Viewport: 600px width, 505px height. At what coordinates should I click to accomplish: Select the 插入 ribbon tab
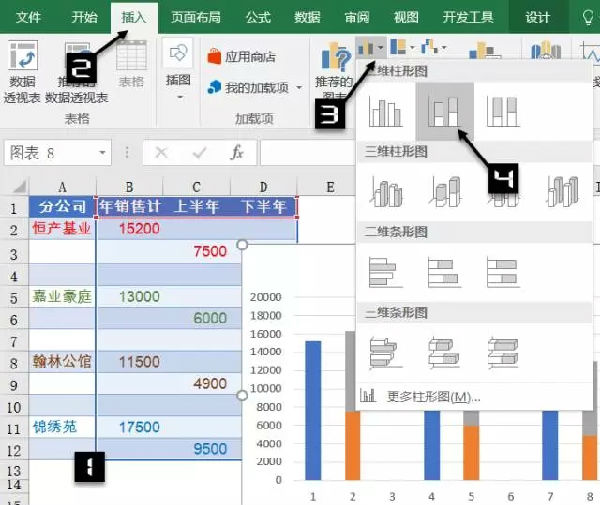tap(134, 17)
